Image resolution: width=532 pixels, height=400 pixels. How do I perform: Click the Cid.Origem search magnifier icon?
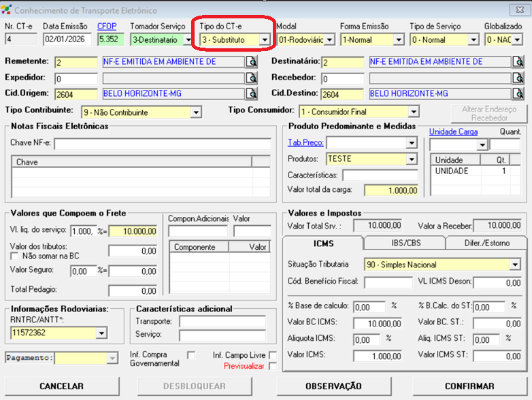(252, 94)
